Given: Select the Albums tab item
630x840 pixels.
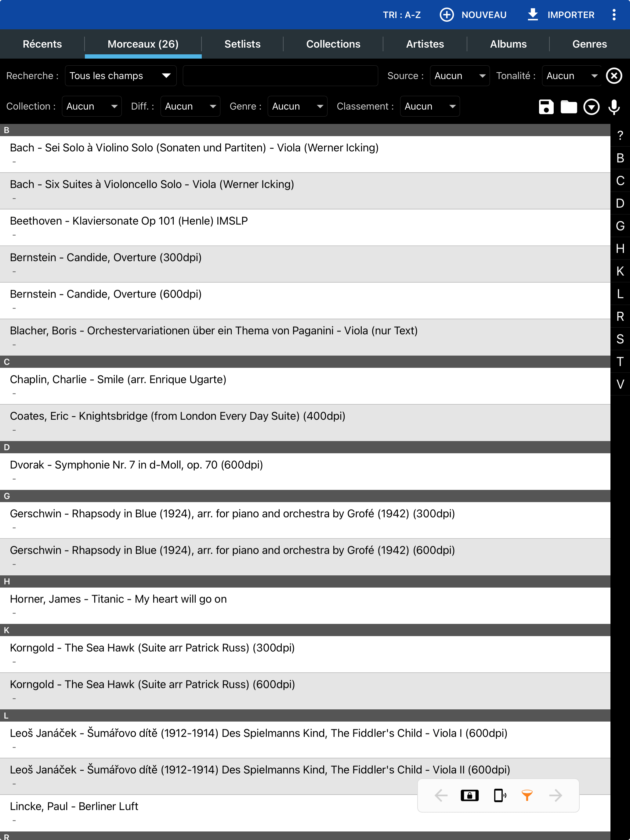Looking at the screenshot, I should (508, 44).
